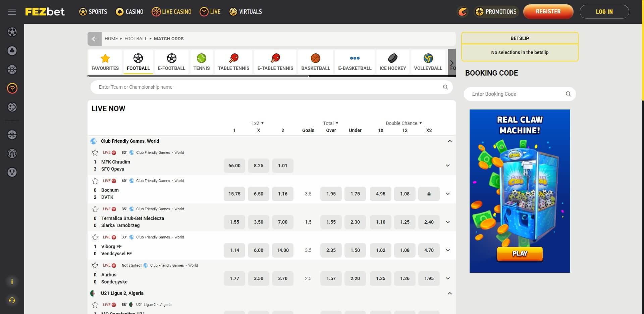Switch to the Basketball tab
644x314 pixels.
[315, 61]
